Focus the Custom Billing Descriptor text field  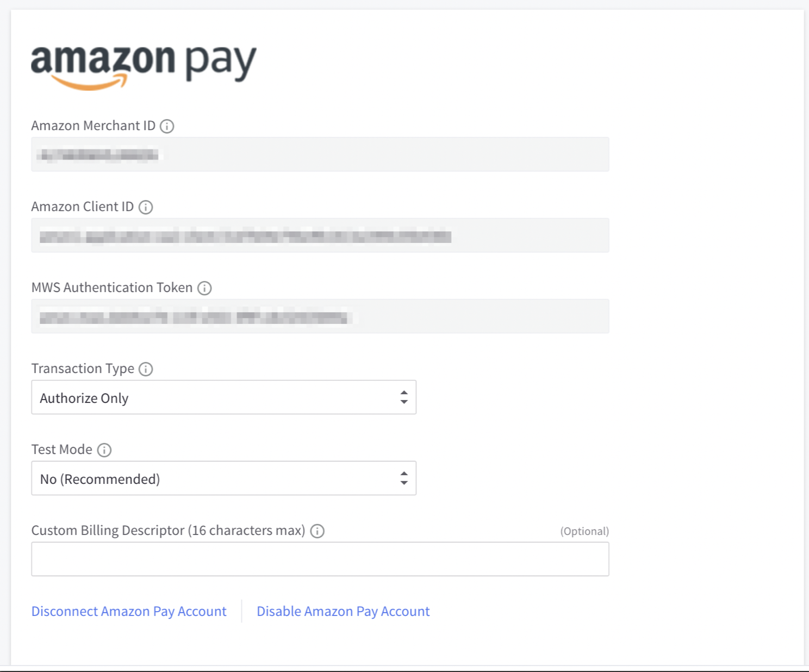(x=320, y=559)
